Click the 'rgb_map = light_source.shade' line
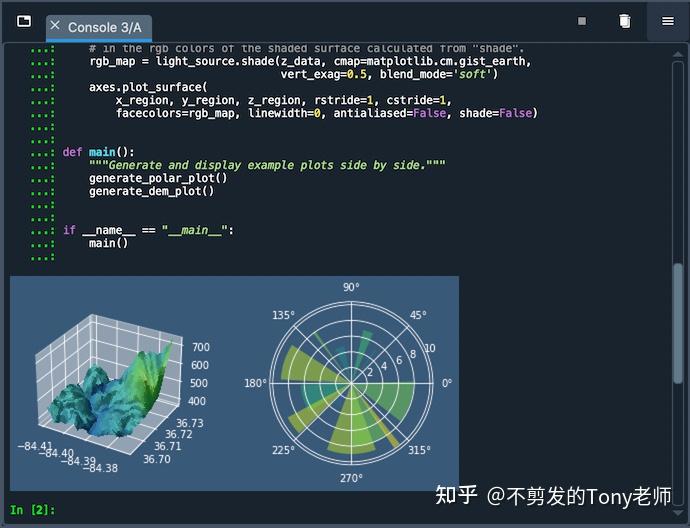The width and height of the screenshot is (690, 528). tap(310, 61)
